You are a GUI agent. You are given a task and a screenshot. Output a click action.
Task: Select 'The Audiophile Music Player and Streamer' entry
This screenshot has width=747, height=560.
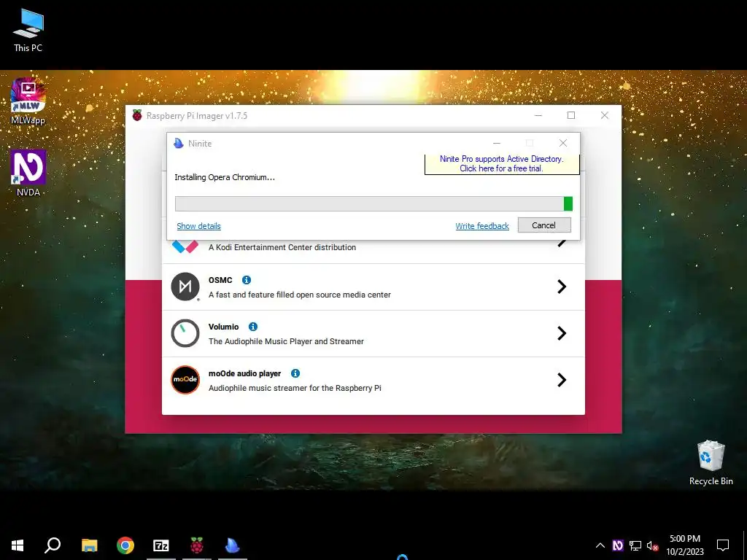[x=373, y=334]
